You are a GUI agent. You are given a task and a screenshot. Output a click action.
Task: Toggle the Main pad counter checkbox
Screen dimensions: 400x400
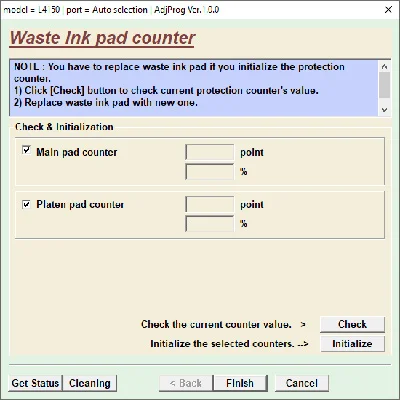[26, 150]
